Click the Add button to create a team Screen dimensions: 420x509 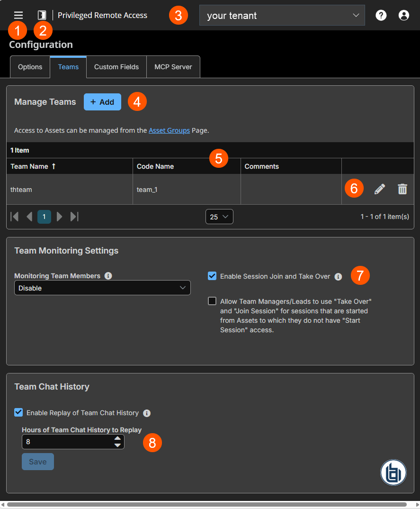[x=102, y=101]
